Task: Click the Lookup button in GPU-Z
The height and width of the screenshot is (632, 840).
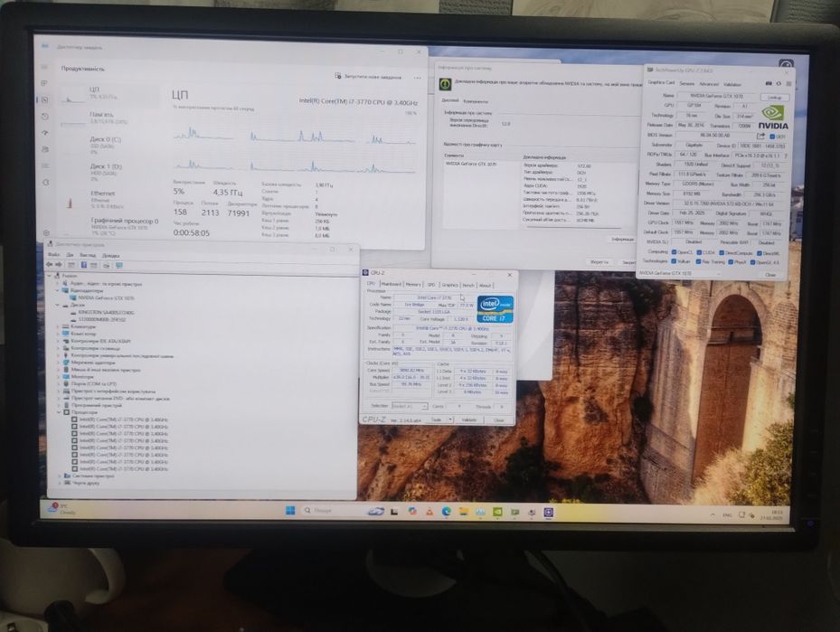Action: click(x=775, y=98)
